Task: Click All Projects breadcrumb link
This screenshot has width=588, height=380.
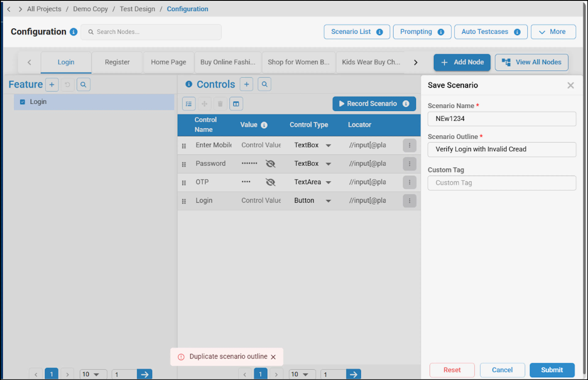Action: 44,9
